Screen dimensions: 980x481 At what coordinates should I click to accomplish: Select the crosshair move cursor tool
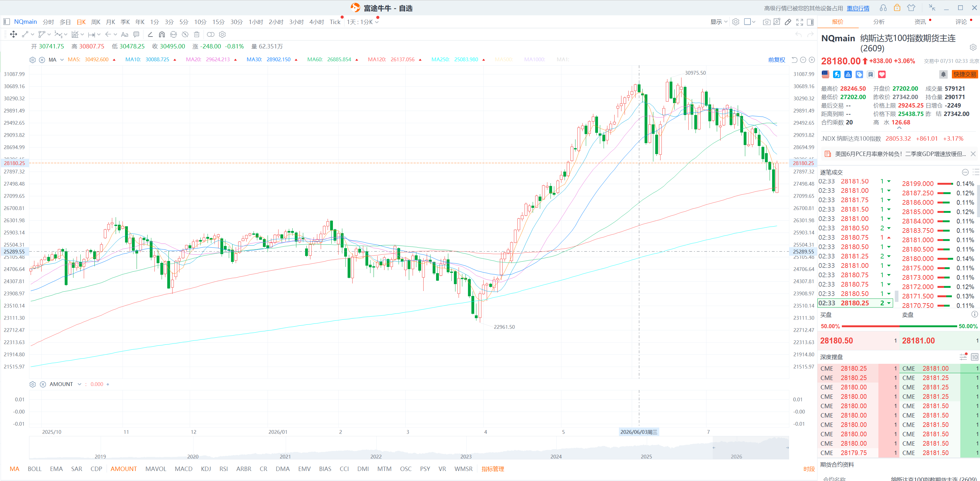[13, 35]
